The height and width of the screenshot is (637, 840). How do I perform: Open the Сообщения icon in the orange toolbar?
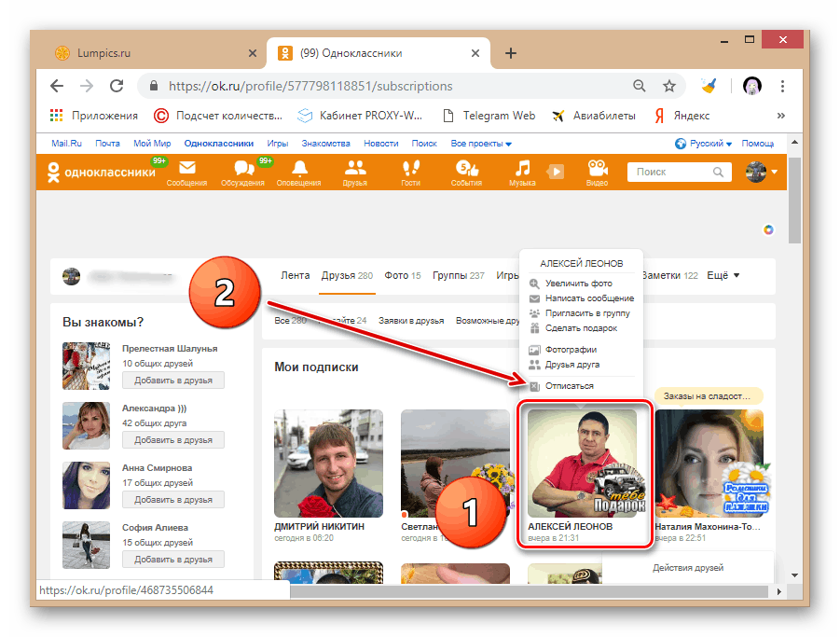tap(186, 172)
